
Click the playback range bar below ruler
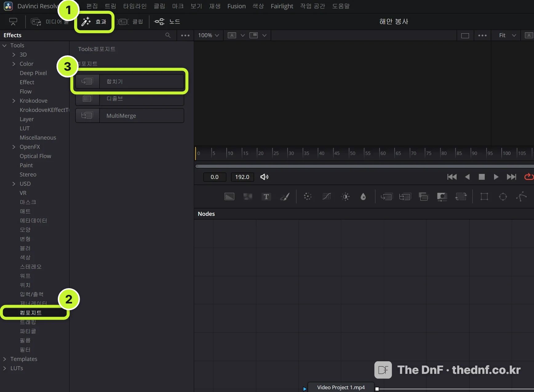pyautogui.click(x=365, y=166)
